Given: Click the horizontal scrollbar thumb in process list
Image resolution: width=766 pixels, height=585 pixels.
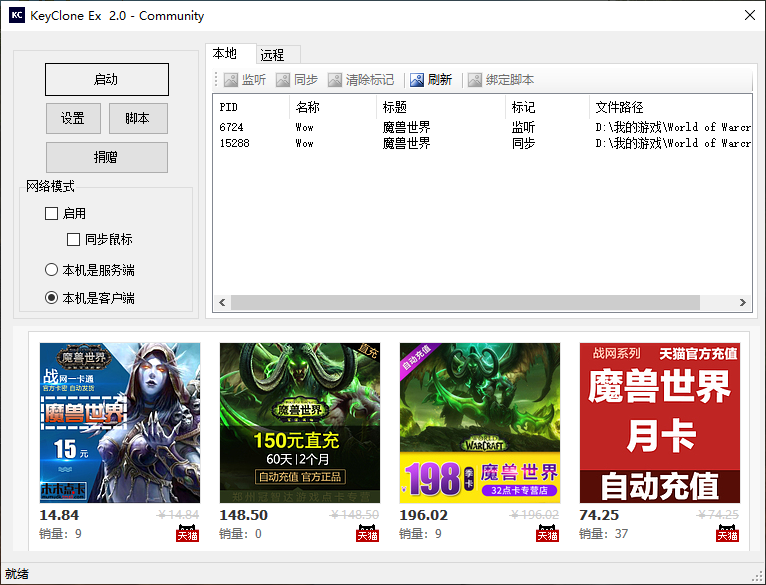Looking at the screenshot, I should (465, 303).
